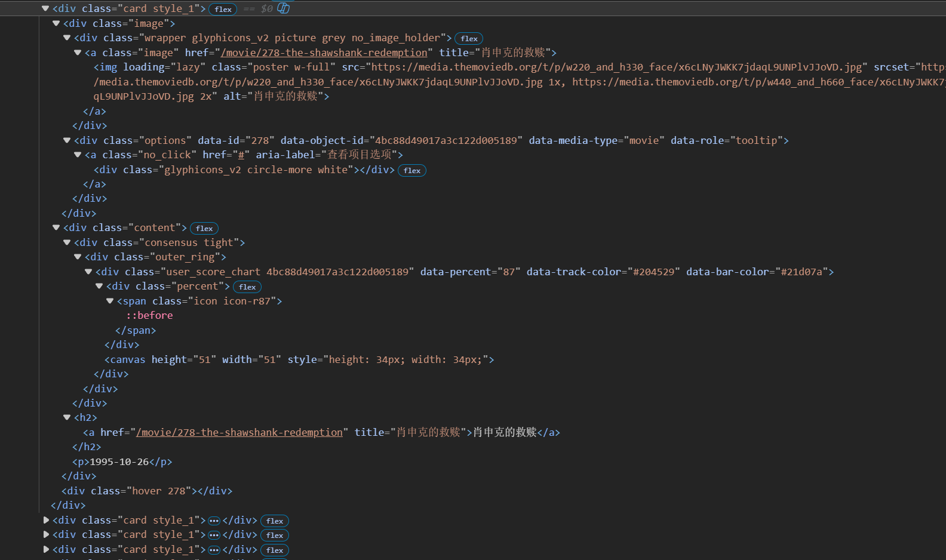Image resolution: width=946 pixels, height=560 pixels.
Task: Expand the third card style_1 div
Action: (46, 534)
